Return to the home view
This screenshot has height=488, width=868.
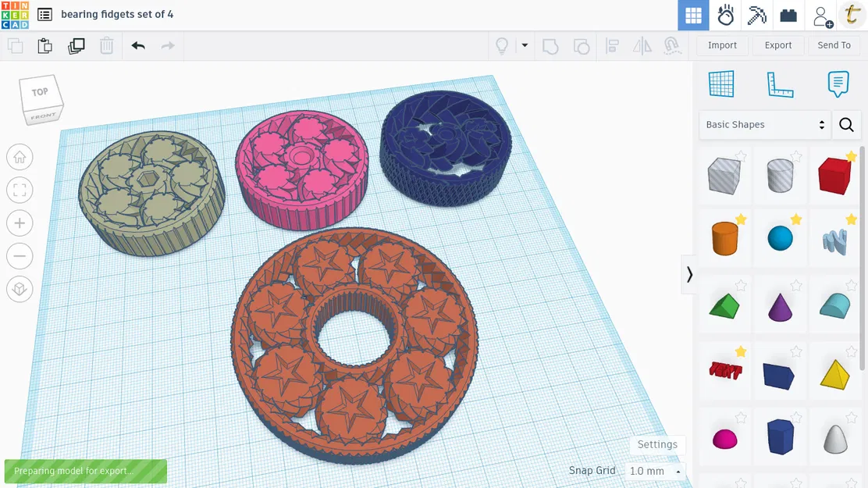[20, 157]
